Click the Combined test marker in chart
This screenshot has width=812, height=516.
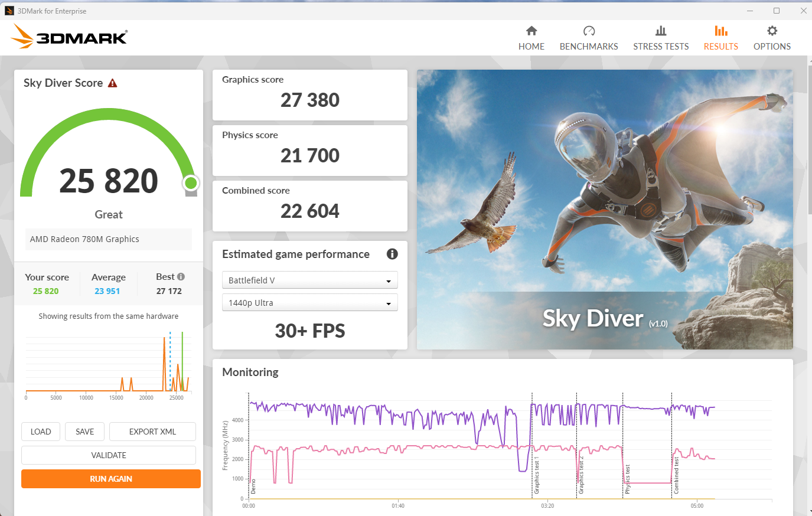676,475
